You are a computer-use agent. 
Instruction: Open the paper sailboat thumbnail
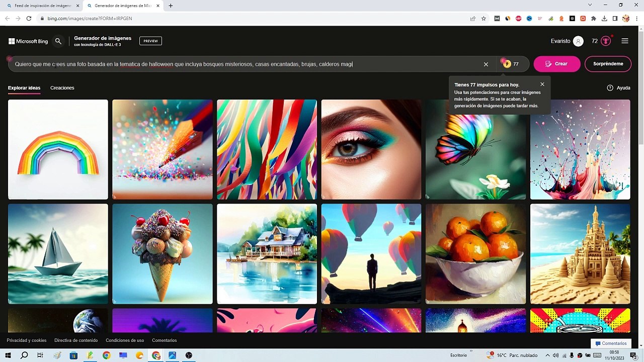tap(58, 254)
